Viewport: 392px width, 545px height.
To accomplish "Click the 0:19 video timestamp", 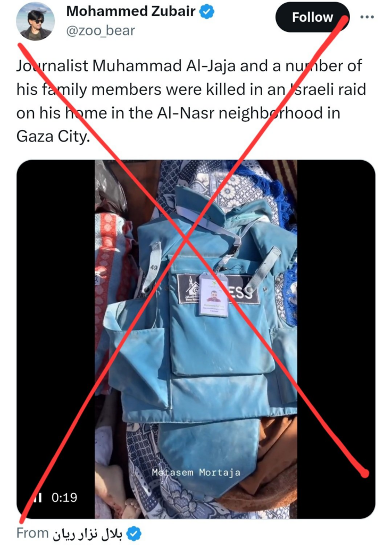I will 64,498.
